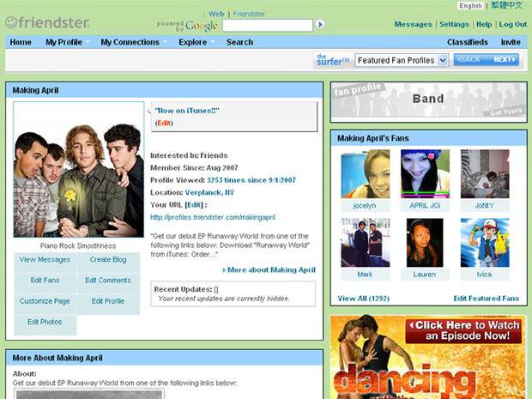Open jocelyn's fan profile photo

[x=365, y=174]
